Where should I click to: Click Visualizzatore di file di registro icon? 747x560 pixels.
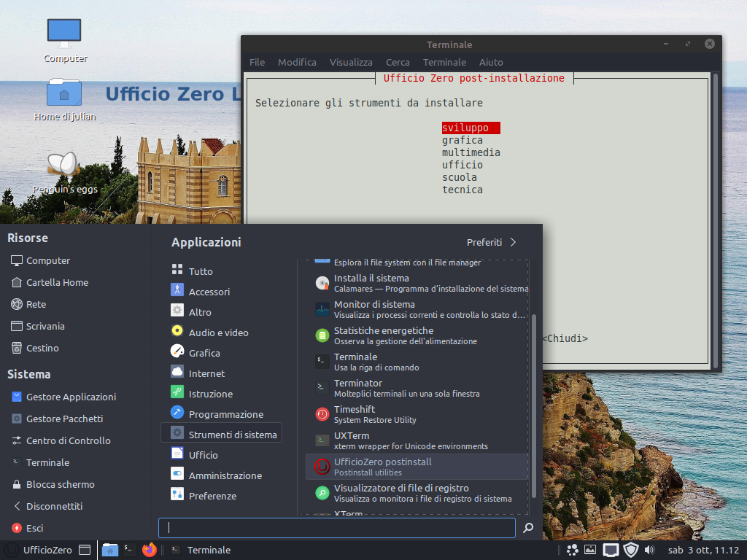coord(322,493)
